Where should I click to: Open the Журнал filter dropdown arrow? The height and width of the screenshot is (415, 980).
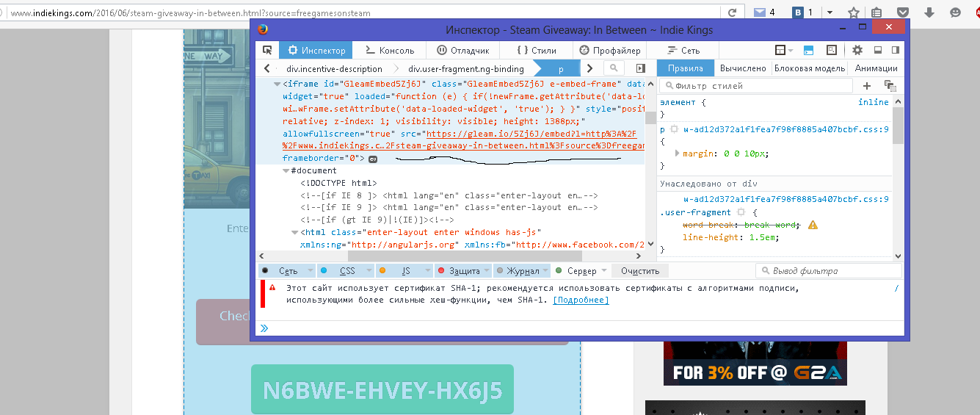(x=547, y=271)
